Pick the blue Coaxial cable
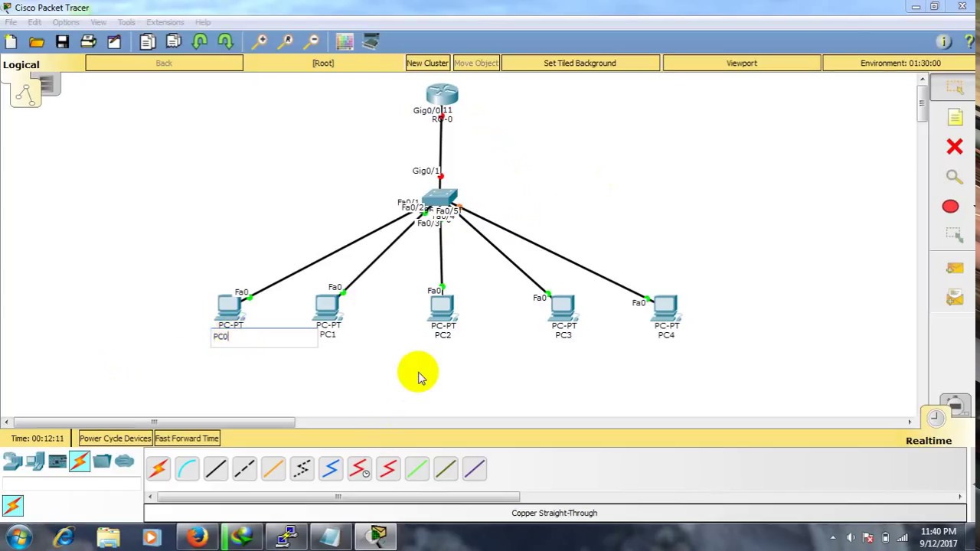The width and height of the screenshot is (980, 551). (x=331, y=468)
